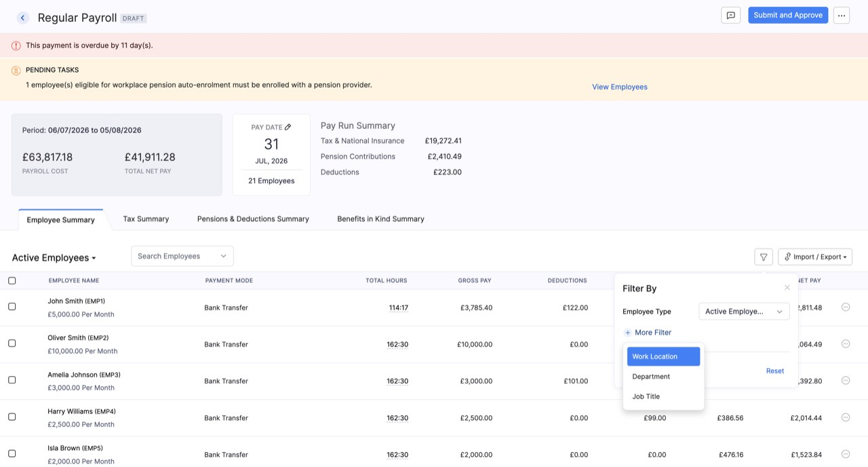
Task: Expand the Active Employees view dropdown
Action: coord(54,258)
